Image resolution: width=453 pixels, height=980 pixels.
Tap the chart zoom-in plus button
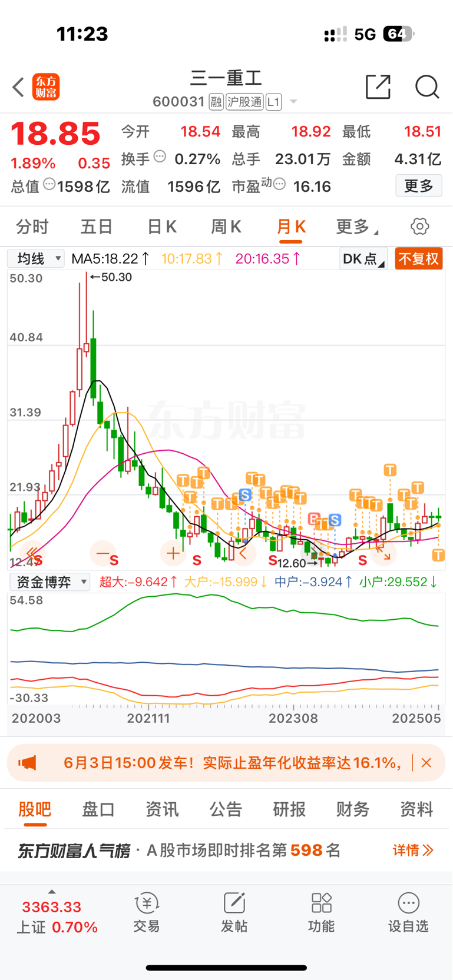coord(173,553)
